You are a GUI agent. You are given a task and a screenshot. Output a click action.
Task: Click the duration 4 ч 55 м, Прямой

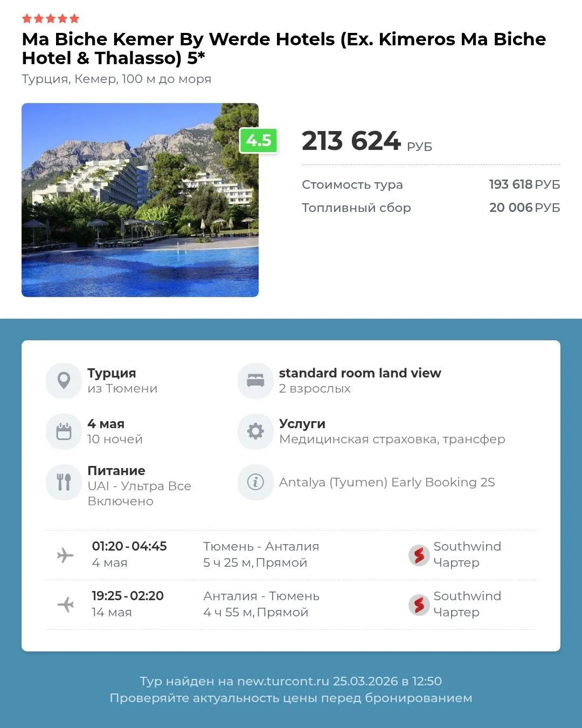point(255,612)
